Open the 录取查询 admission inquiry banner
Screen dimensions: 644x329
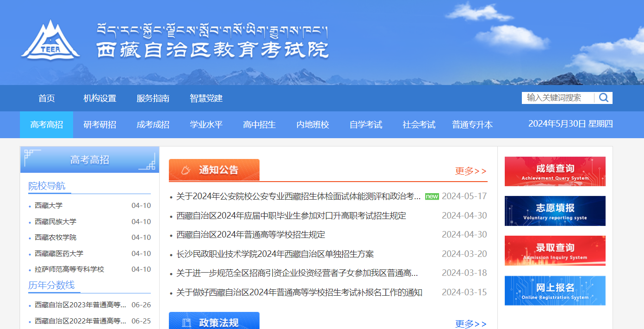(555, 251)
